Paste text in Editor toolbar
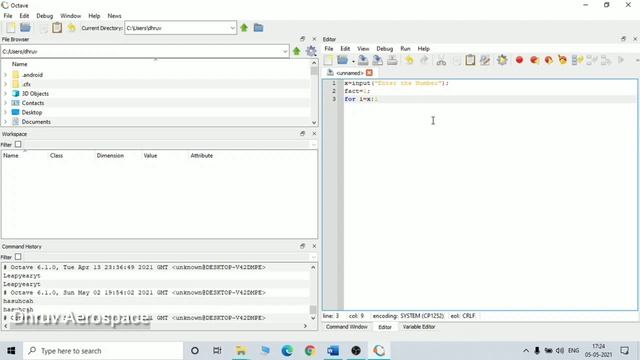This screenshot has height=360, width=640. point(470,60)
